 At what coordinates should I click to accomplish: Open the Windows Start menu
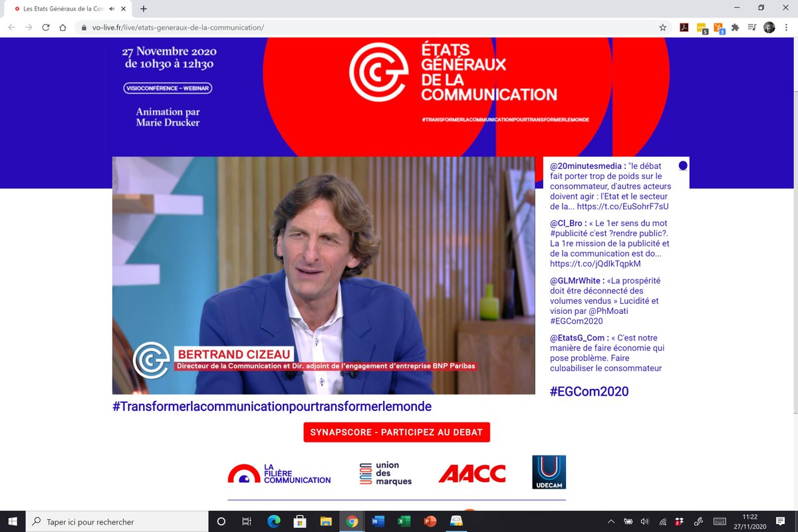tap(13, 521)
